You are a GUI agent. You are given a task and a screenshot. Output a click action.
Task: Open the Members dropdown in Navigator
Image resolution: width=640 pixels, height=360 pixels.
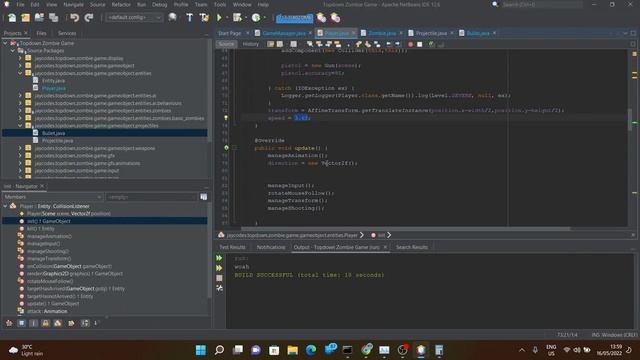click(x=53, y=197)
